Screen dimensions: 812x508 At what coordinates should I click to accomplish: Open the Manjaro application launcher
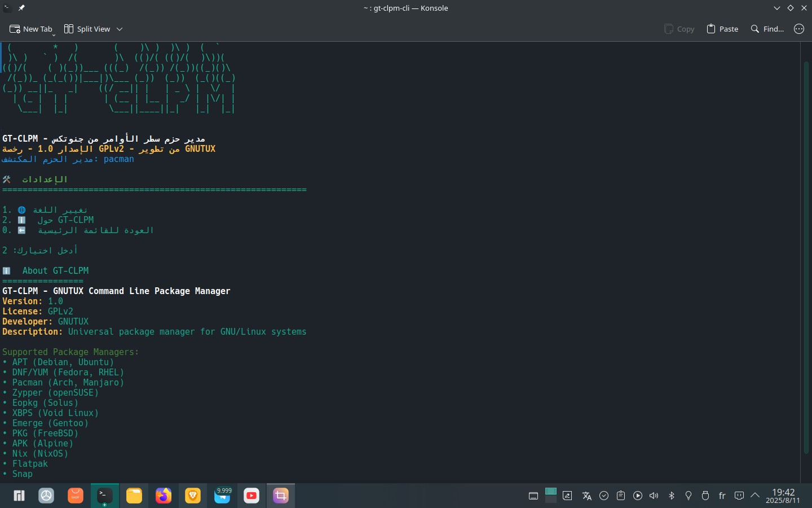coord(19,496)
